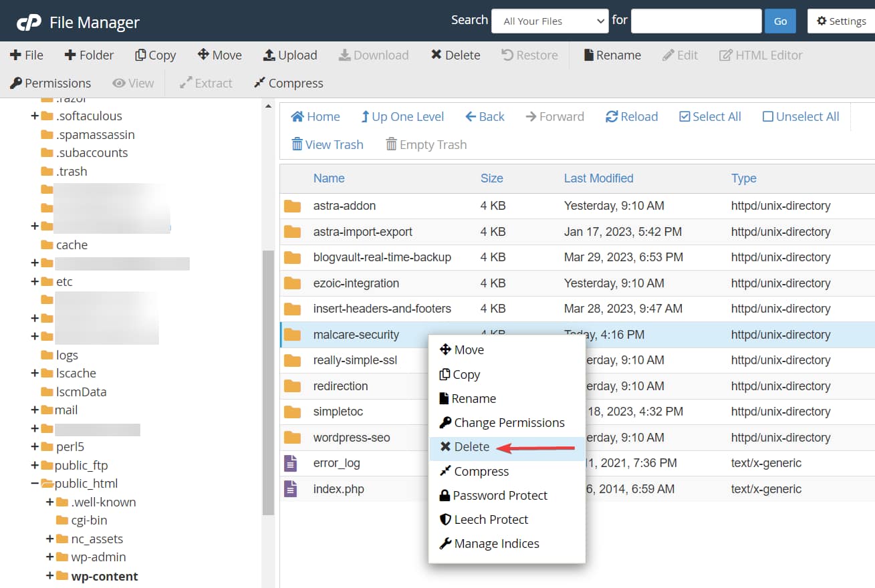
Task: Create a new file with the File icon
Action: (27, 55)
